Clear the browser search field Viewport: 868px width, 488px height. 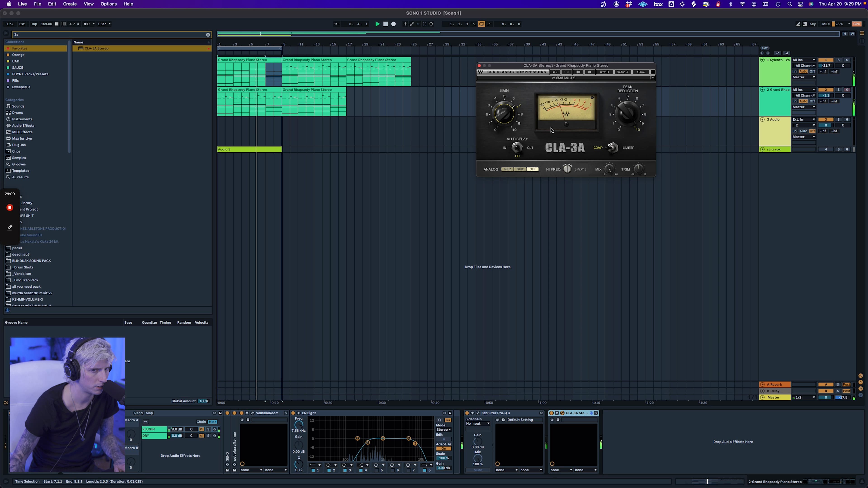[x=208, y=35]
